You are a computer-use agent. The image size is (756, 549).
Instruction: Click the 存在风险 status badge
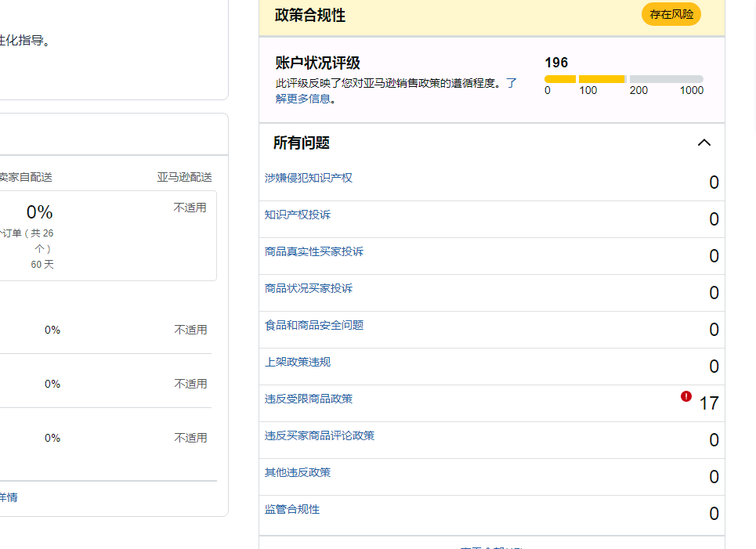(x=671, y=14)
